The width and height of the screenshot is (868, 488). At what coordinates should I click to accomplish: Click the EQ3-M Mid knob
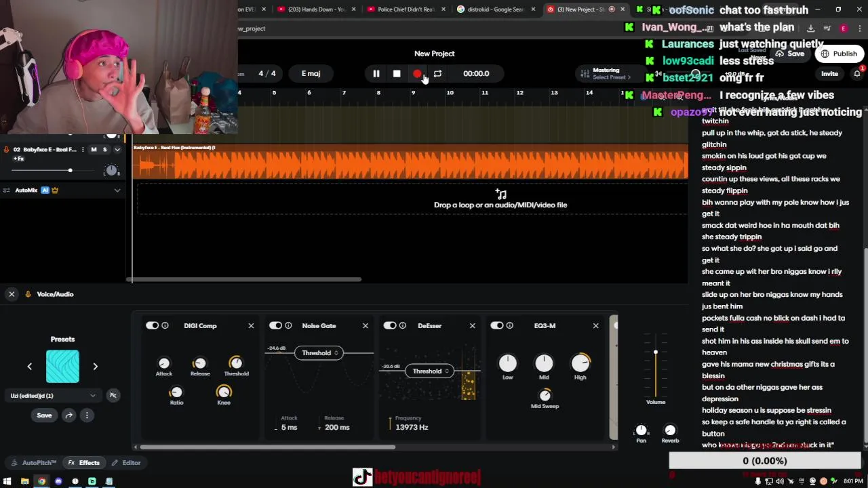point(544,363)
